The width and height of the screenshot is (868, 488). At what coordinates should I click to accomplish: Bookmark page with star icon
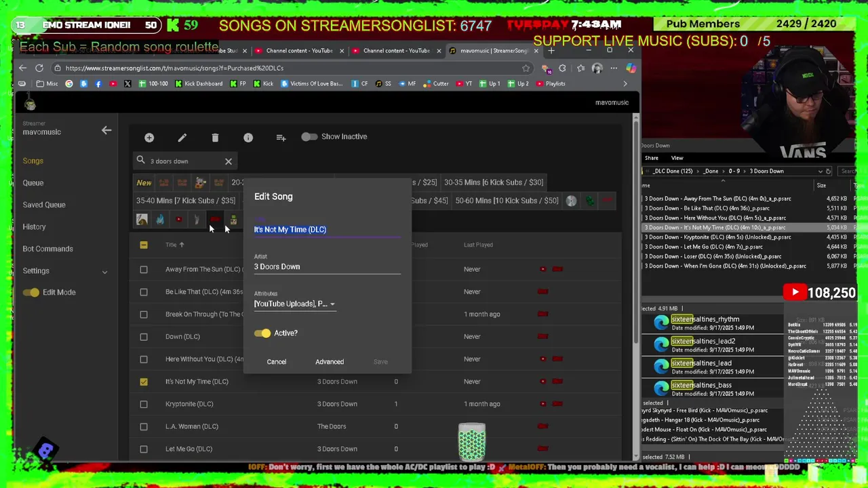tap(526, 68)
